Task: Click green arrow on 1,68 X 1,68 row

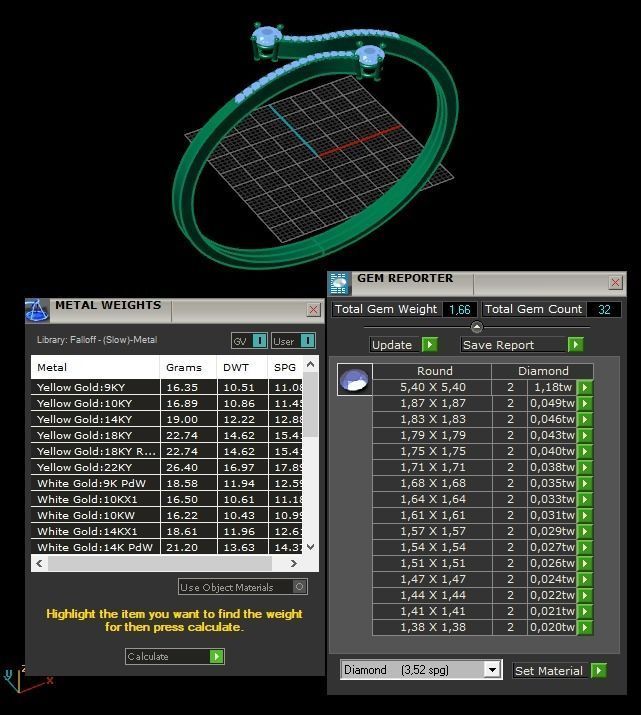Action: tap(585, 483)
